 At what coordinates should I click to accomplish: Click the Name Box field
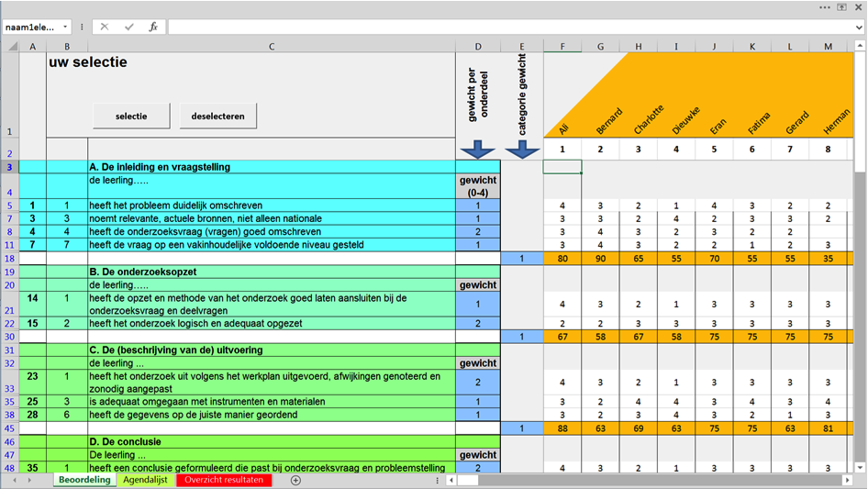coord(31,27)
